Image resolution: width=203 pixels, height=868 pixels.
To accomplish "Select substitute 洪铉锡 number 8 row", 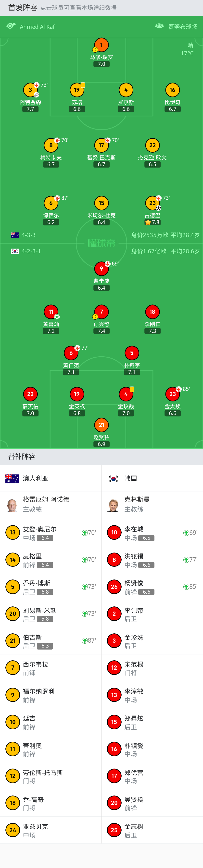I will point(152,560).
